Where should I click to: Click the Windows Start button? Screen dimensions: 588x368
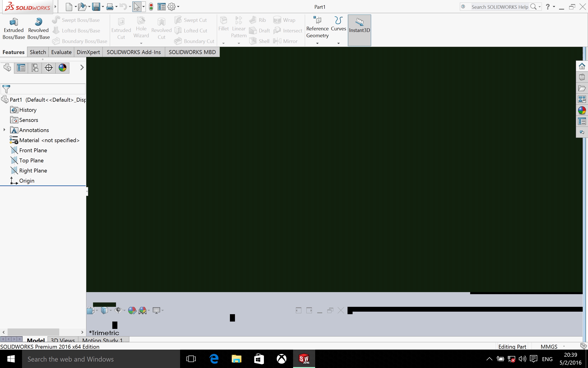11,359
